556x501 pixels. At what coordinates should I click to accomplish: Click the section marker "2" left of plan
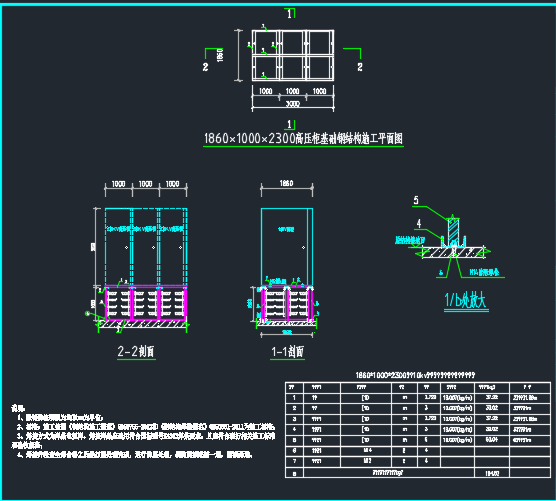click(206, 67)
